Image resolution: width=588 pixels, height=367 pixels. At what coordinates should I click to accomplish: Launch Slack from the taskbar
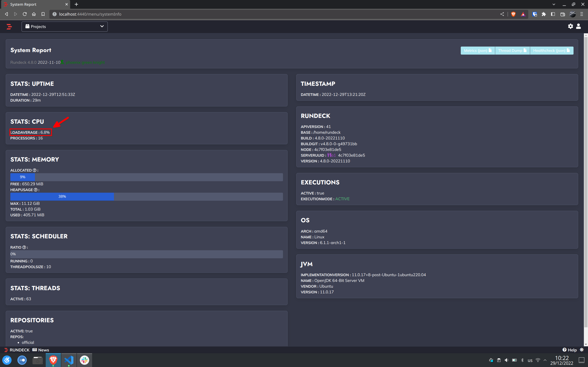(x=84, y=360)
